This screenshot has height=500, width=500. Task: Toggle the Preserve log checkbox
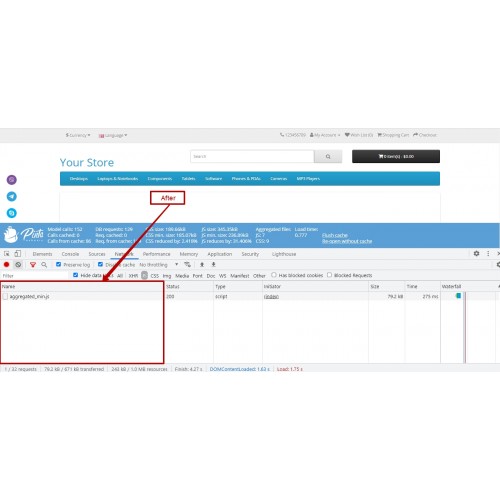pos(59,264)
